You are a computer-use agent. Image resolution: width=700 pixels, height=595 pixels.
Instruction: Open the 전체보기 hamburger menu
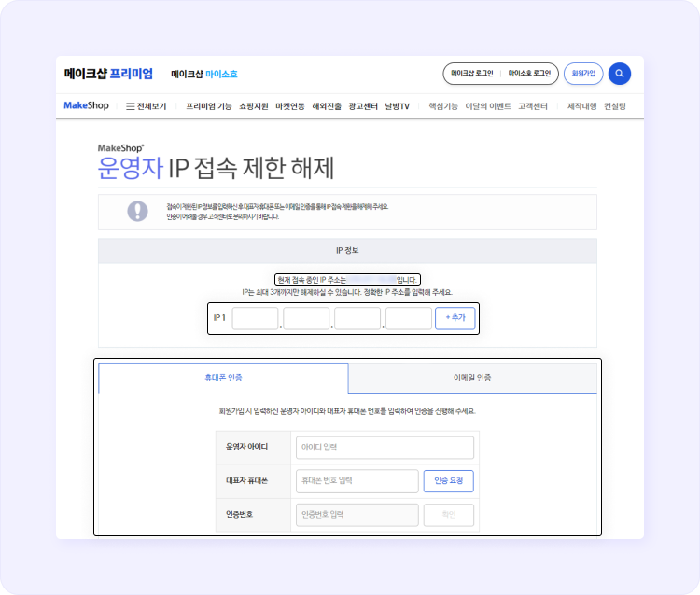146,106
